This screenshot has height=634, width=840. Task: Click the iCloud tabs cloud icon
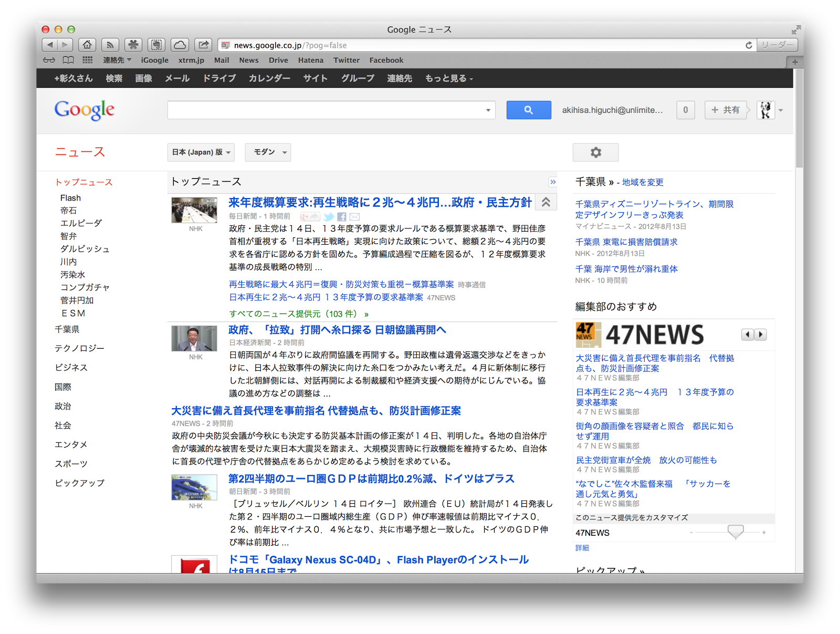pyautogui.click(x=180, y=45)
